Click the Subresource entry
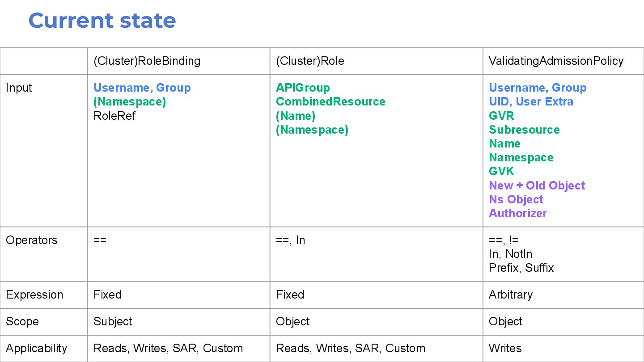The image size is (644, 362). coord(524,130)
